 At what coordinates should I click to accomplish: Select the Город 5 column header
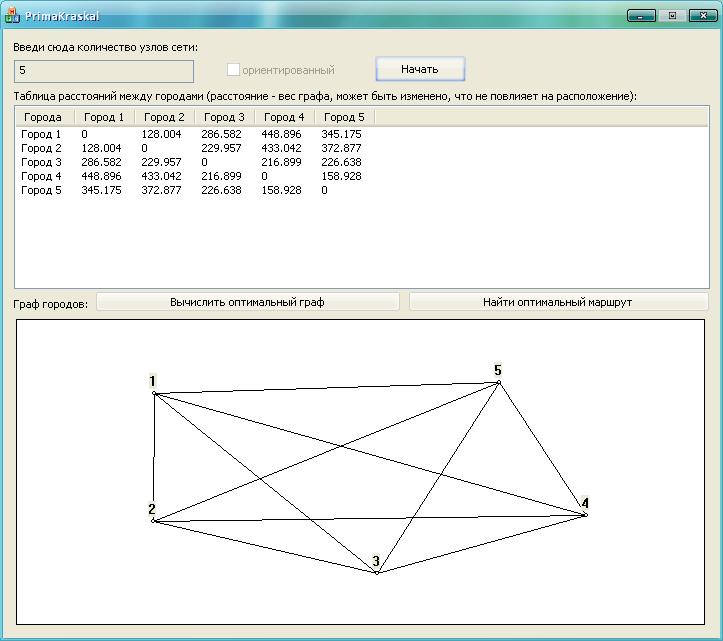(x=344, y=117)
